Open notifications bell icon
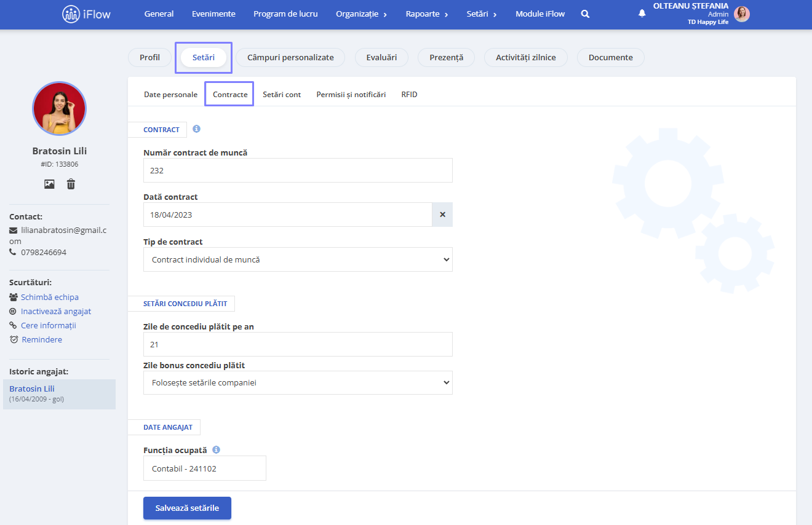 click(642, 14)
